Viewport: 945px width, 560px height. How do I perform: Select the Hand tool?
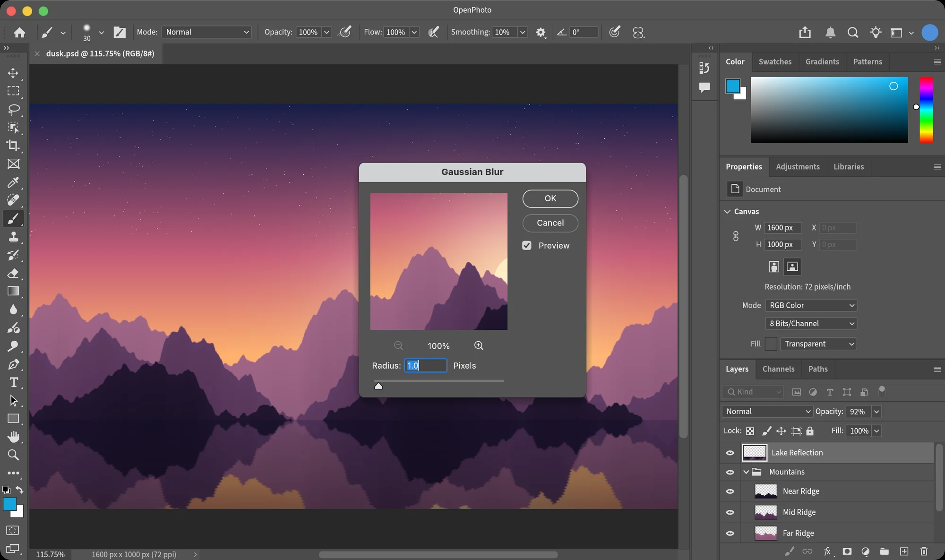(13, 437)
